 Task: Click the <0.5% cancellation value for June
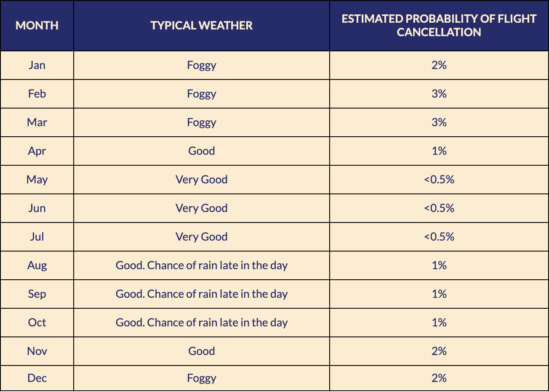pos(439,208)
